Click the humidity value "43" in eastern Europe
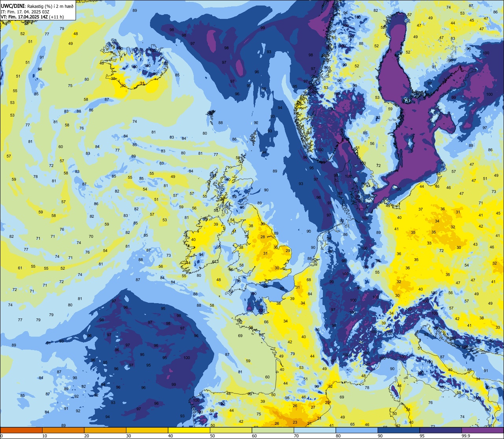The image size is (504, 439). (475, 244)
